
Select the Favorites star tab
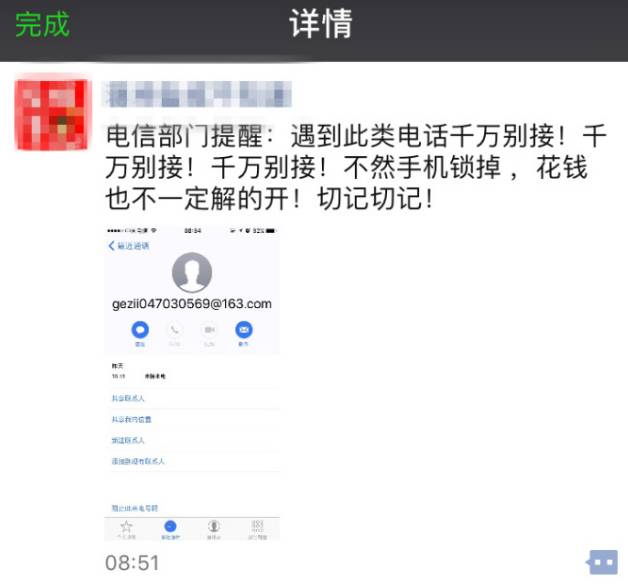click(127, 529)
